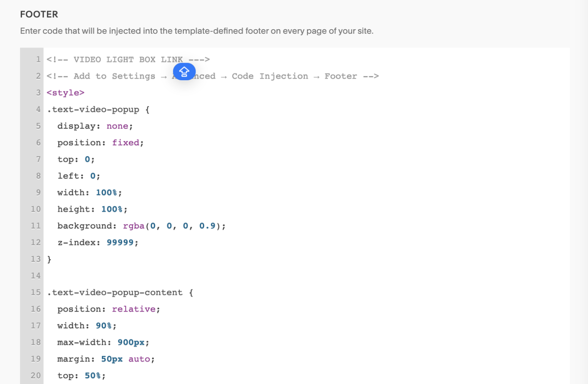
Task: Click line number 20 in the gutter
Action: (x=36, y=376)
